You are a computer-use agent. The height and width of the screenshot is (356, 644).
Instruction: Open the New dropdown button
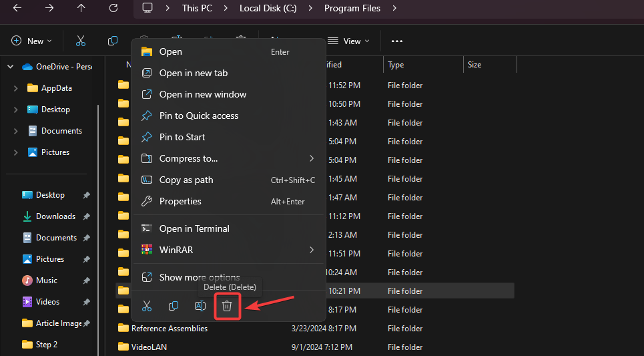click(31, 41)
